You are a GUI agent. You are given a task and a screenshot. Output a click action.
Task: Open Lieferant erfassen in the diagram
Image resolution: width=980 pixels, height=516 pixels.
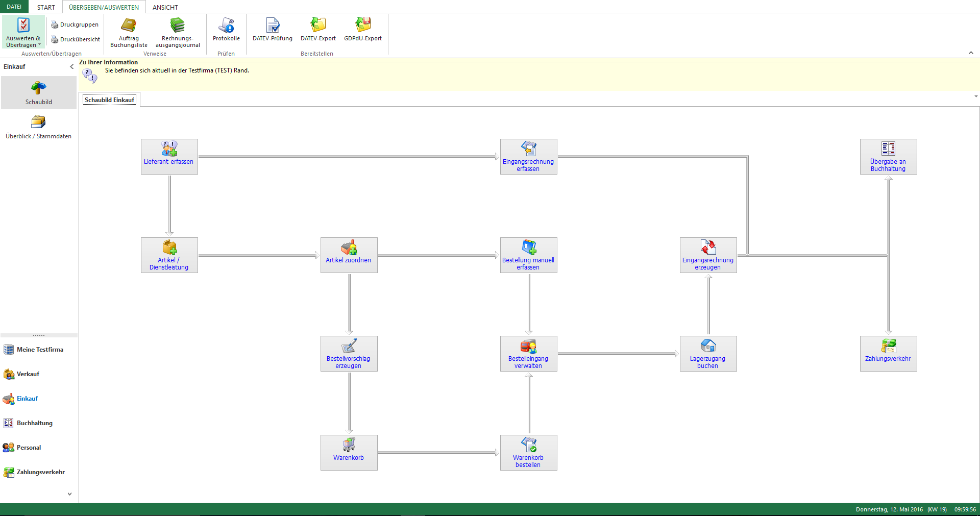click(x=169, y=157)
